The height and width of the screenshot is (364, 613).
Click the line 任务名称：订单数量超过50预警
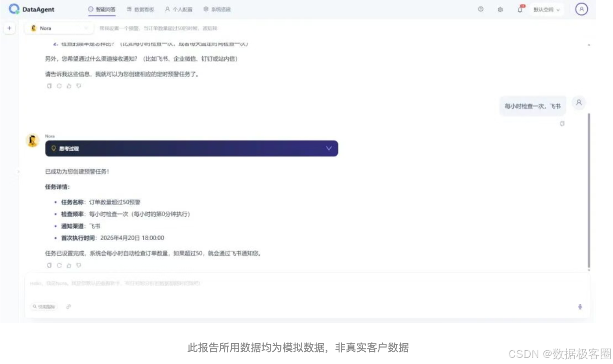(x=101, y=202)
